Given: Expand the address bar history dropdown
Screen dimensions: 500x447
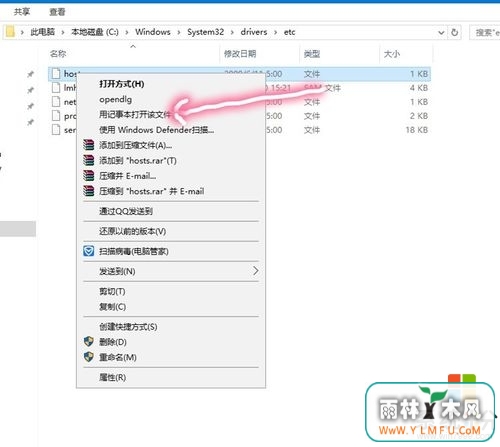Looking at the screenshot, I should [x=441, y=32].
